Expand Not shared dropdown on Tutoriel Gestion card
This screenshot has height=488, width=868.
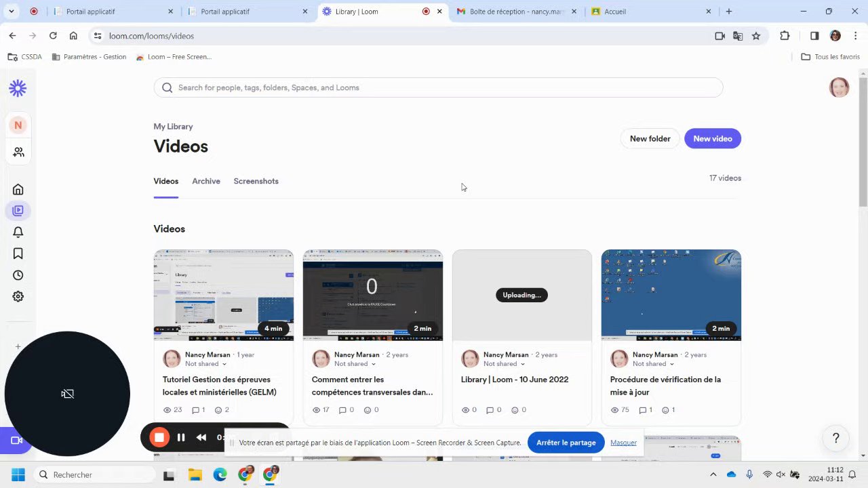205,364
